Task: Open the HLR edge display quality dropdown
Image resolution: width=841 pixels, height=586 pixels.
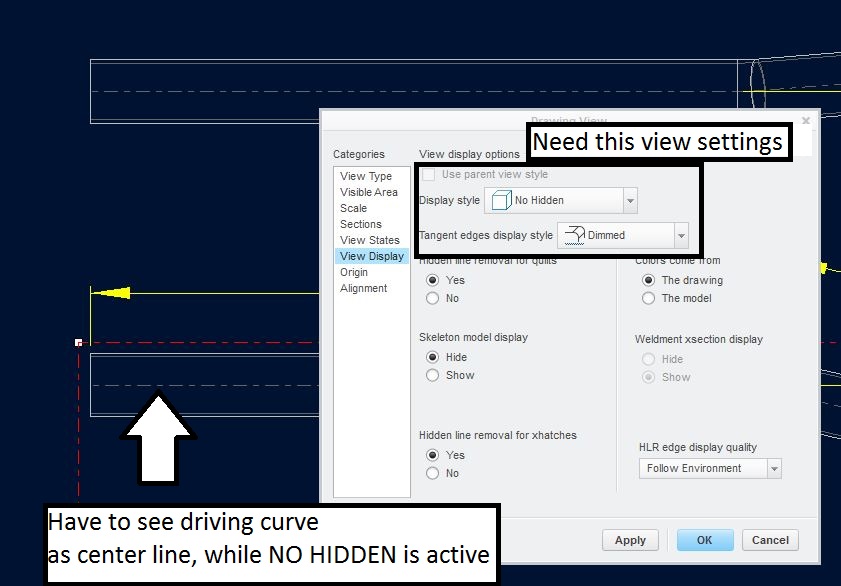Action: (773, 467)
